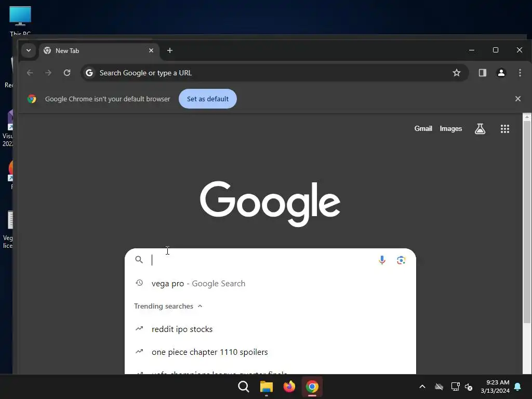
Task: Click trending arrow beside one piece chapter
Action: point(139,351)
